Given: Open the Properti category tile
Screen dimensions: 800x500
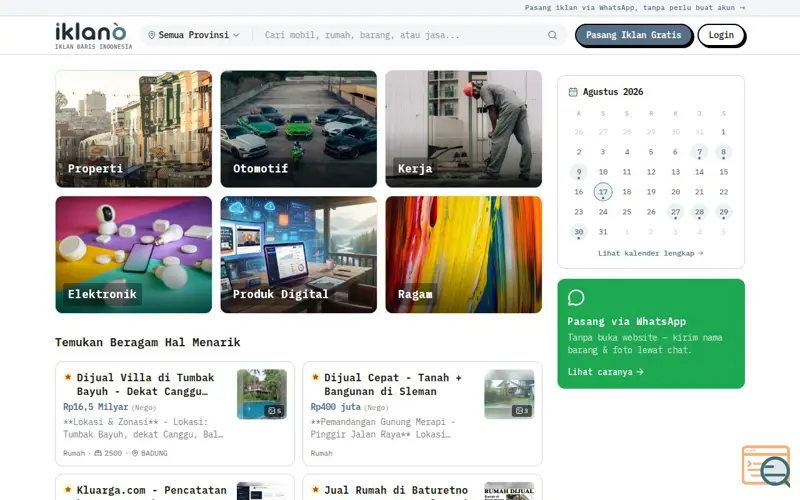Looking at the screenshot, I should [x=134, y=129].
